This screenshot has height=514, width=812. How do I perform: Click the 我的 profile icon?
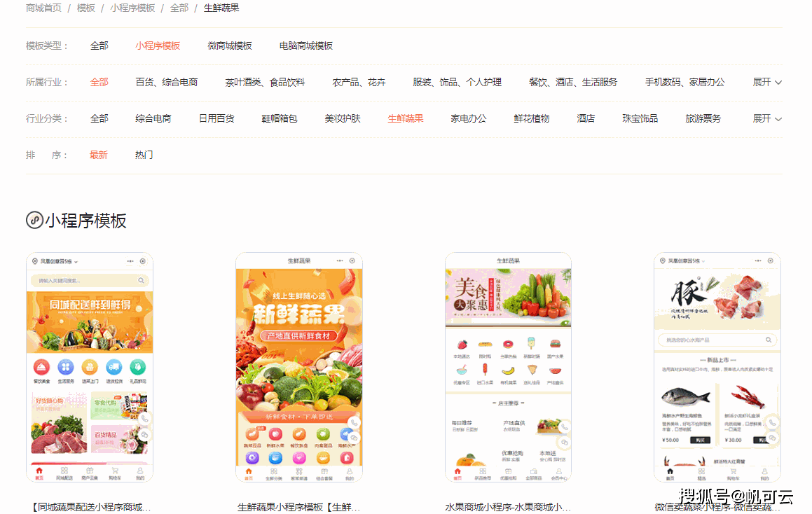(x=139, y=471)
